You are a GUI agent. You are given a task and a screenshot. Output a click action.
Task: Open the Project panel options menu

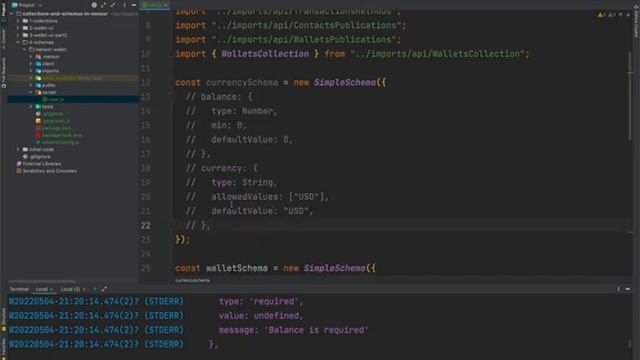coord(124,5)
